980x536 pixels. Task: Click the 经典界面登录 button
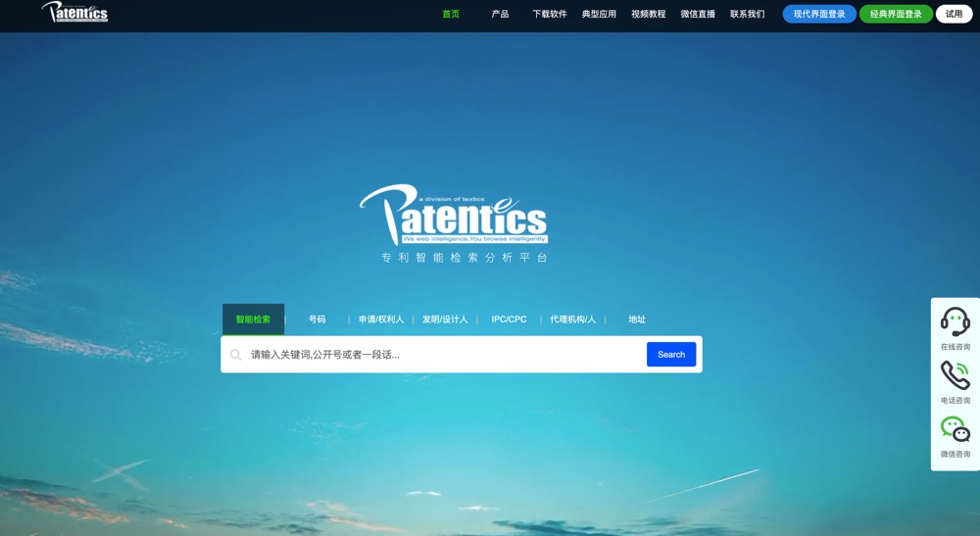tap(896, 14)
